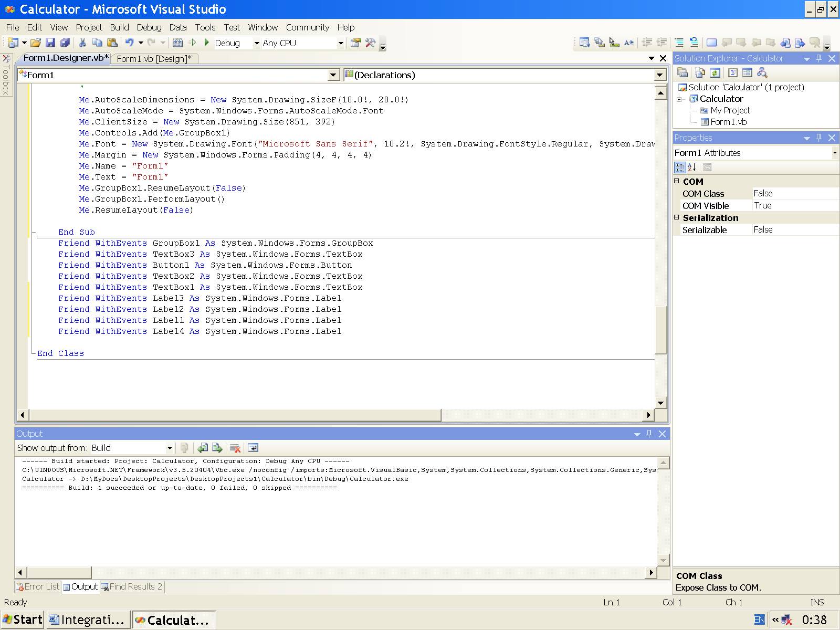Open the Debug menu

coord(149,27)
